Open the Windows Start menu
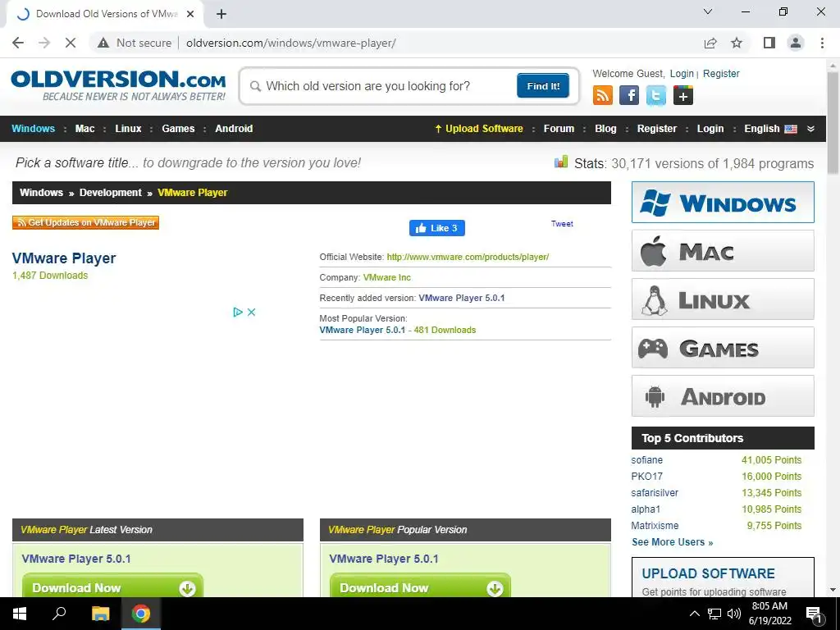The height and width of the screenshot is (630, 840). pyautogui.click(x=20, y=614)
